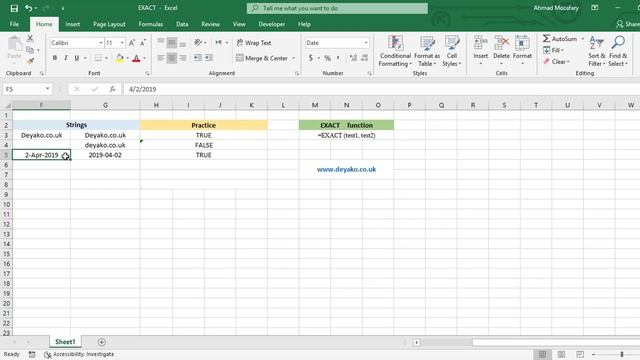The image size is (640, 360).
Task: Save the workbook with the Save icon
Action: tap(14, 8)
